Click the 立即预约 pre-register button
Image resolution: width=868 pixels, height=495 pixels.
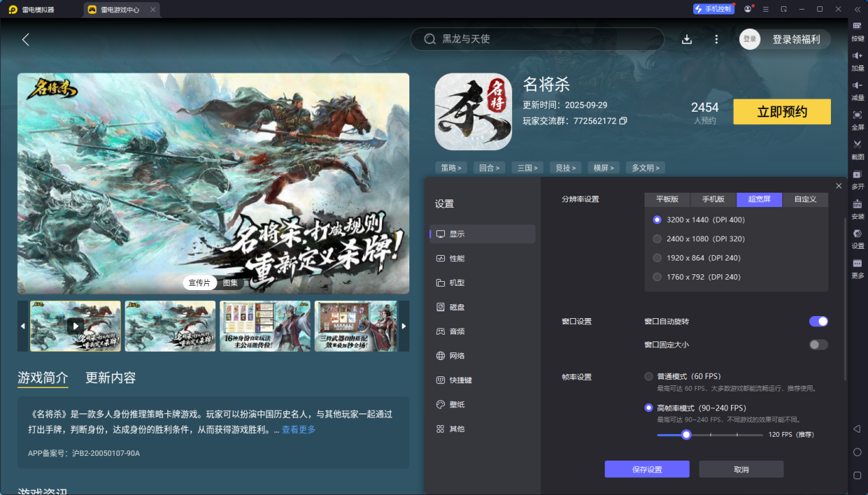[782, 111]
